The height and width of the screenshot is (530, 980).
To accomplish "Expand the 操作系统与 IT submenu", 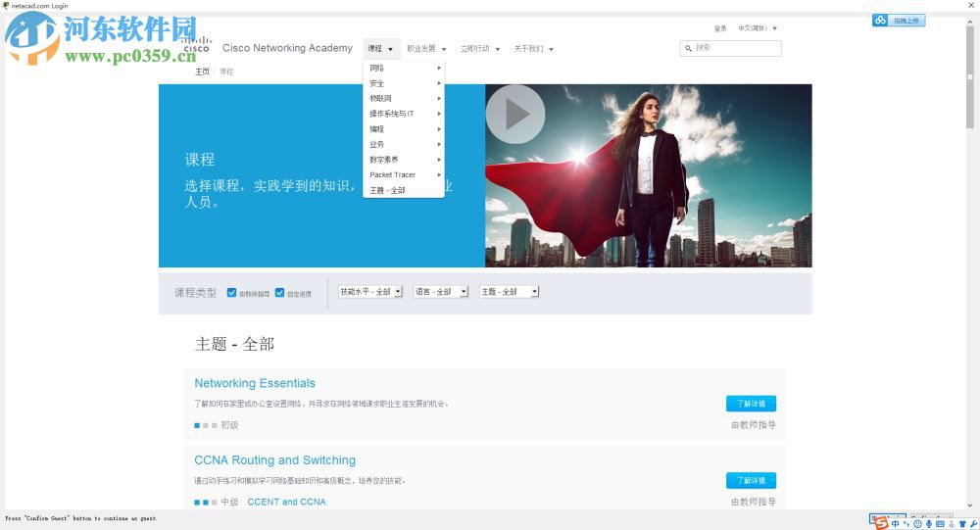I will point(404,114).
